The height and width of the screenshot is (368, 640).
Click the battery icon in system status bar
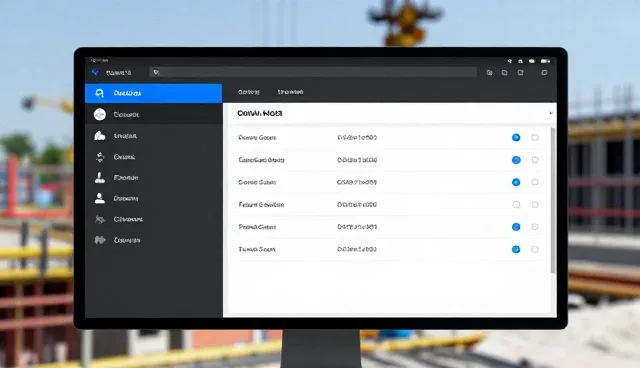point(545,61)
